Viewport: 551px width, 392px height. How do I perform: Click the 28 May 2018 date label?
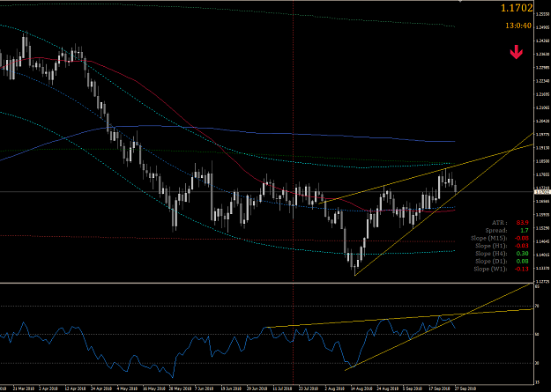pos(180,388)
